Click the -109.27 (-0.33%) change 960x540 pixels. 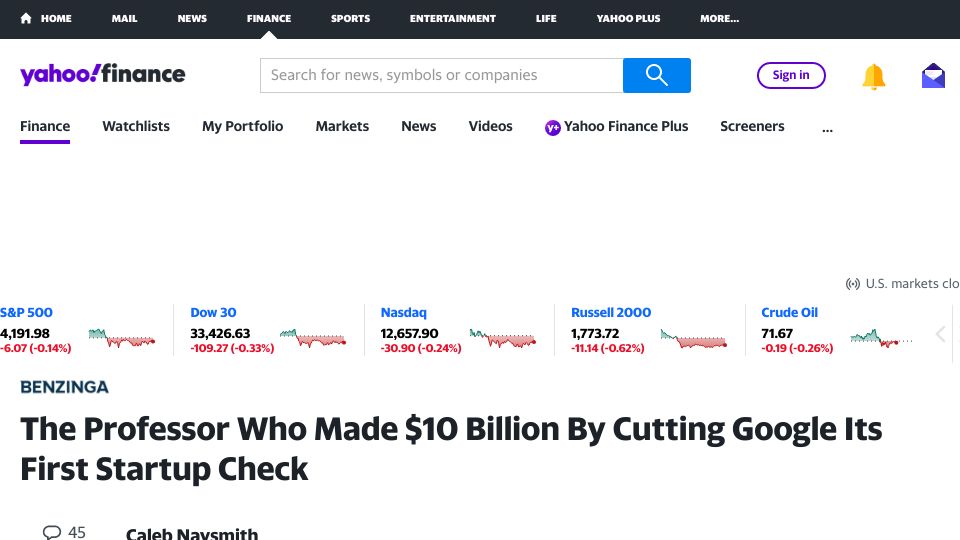(232, 348)
